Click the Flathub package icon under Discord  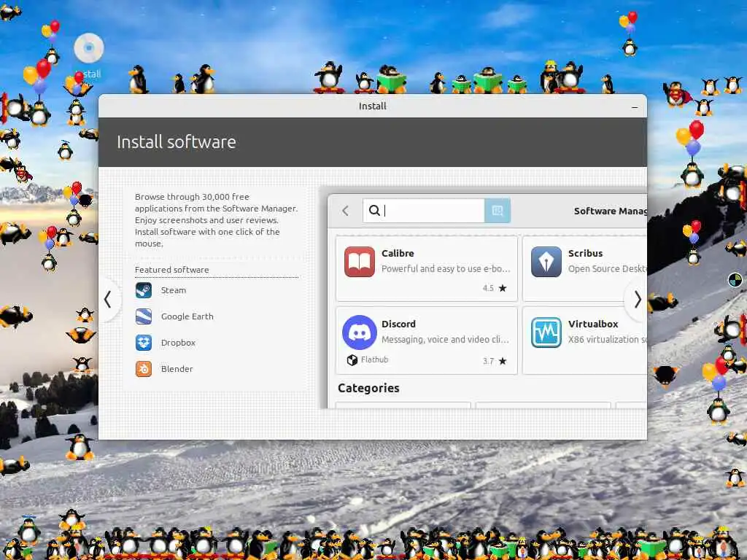352,360
